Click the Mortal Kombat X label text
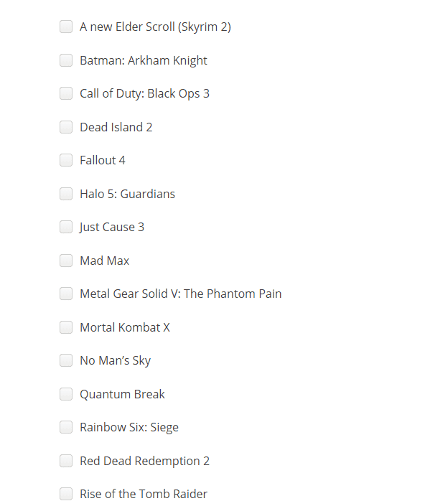This screenshot has height=501, width=448. click(x=125, y=327)
